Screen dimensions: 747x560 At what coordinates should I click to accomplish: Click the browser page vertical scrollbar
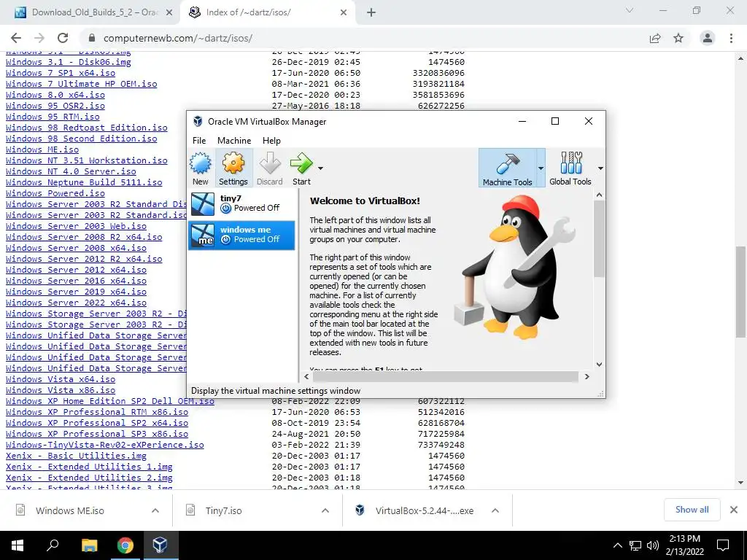click(741, 292)
